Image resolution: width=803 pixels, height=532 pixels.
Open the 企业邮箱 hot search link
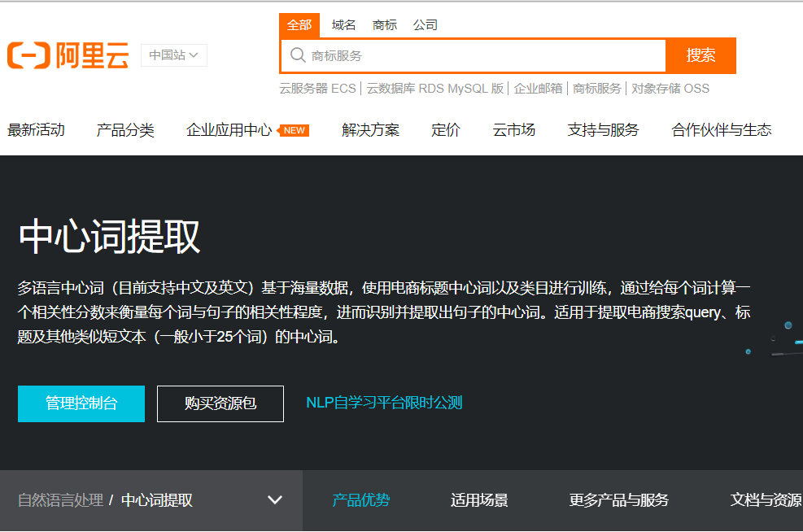(x=538, y=89)
